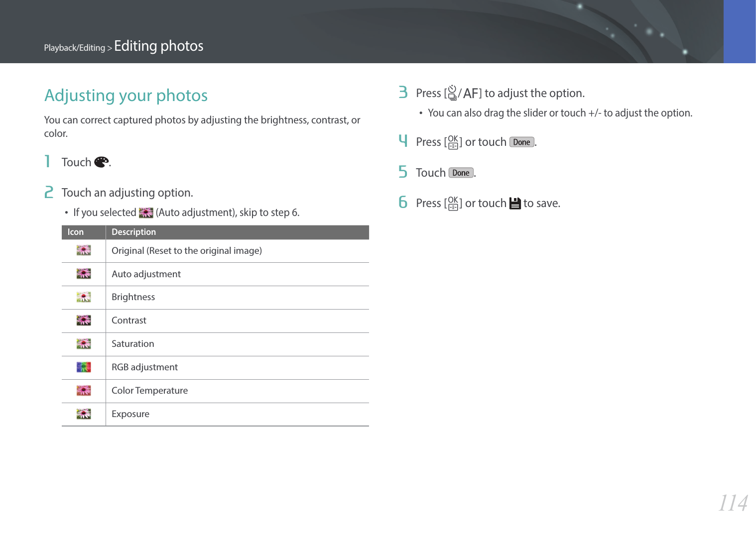The image size is (756, 535).
Task: Select the Auto adjustment icon in table
Action: coord(84,274)
